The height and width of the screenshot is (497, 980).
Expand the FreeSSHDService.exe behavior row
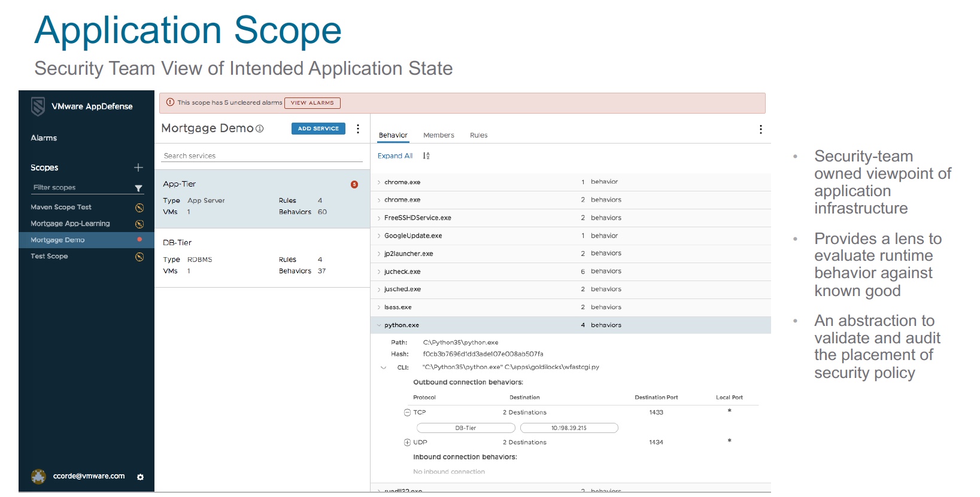pyautogui.click(x=379, y=218)
